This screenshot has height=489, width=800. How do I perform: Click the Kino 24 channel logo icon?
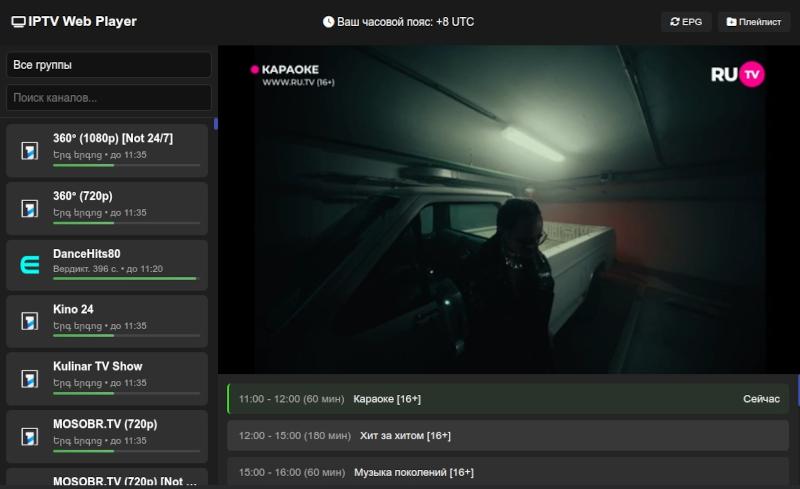[30, 322]
